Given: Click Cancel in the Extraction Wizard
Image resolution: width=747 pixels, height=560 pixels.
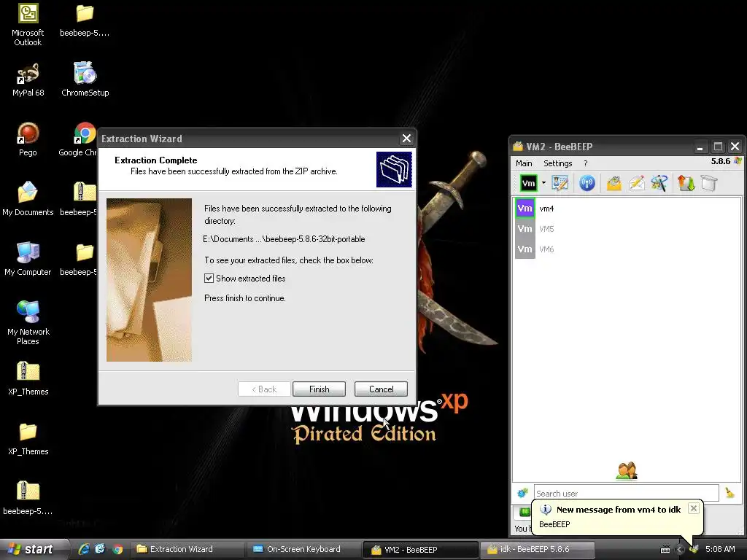Looking at the screenshot, I should 381,389.
